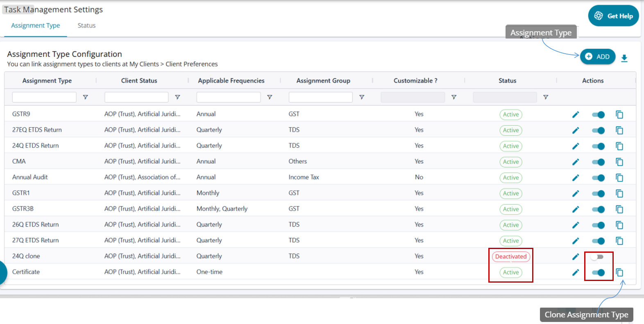Activate the 24Q clone toggle switch
644x324 pixels.
(x=598, y=257)
